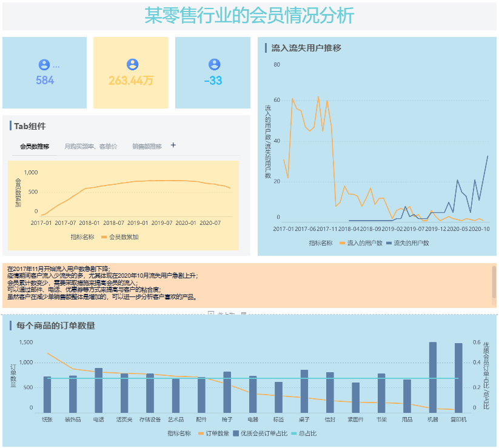This screenshot has height=448, width=499.
Task: Select the 会员数推移 tab
Action: click(35, 147)
